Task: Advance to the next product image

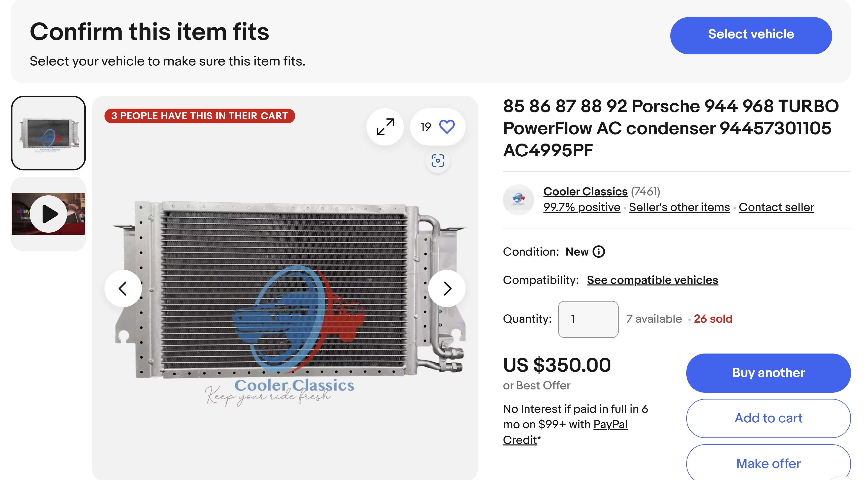Action: click(x=447, y=288)
